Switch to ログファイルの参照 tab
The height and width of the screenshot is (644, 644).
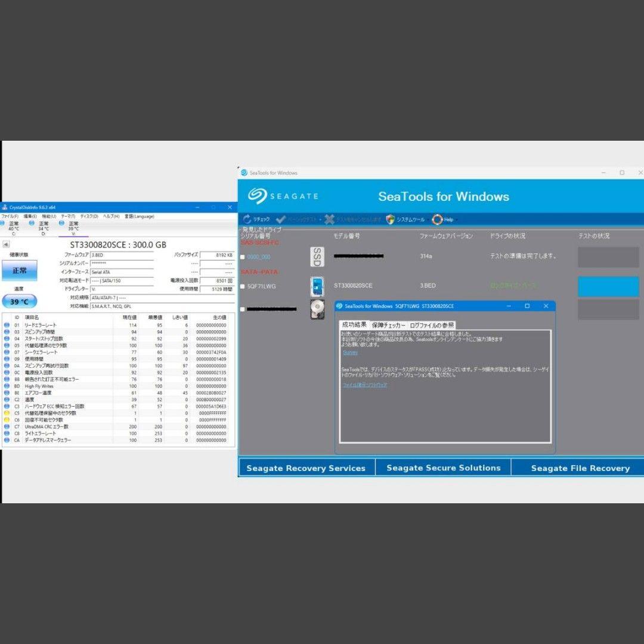[432, 325]
